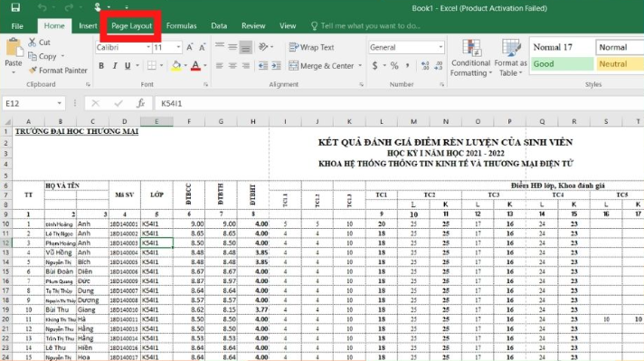
Task: Open Alignment settings dialog launcher
Action: pos(362,84)
